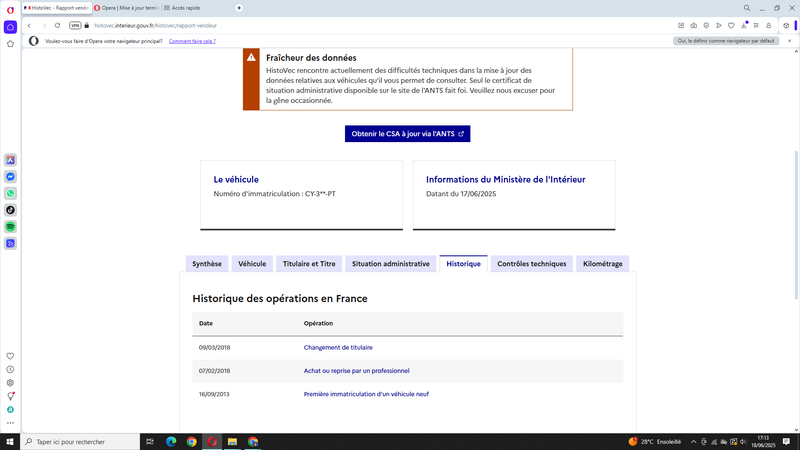Go back with the browser back arrow
This screenshot has width=800, height=450.
[x=30, y=26]
